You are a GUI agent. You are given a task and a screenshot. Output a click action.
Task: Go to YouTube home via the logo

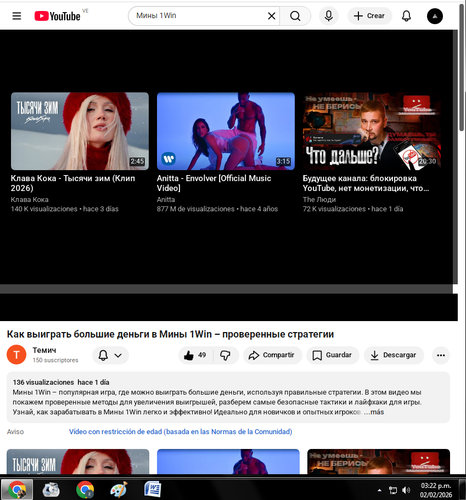pos(57,16)
